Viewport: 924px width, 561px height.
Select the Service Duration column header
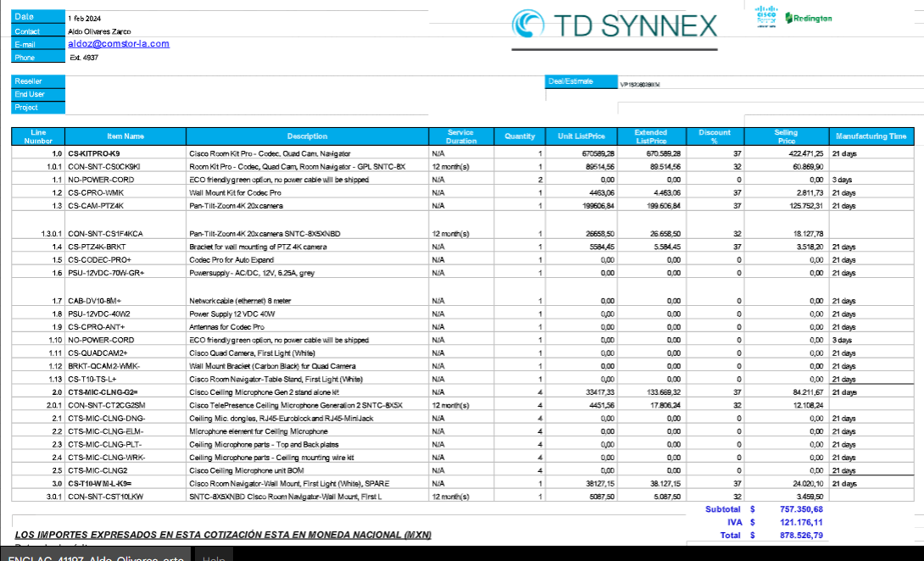[461, 136]
